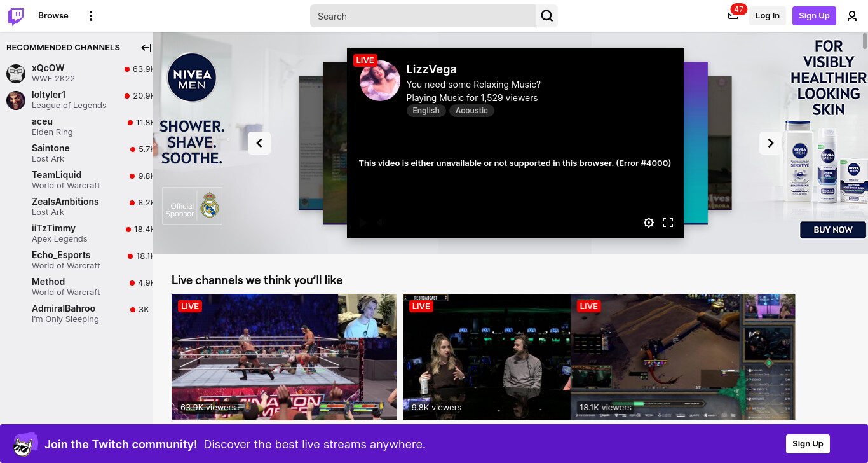The height and width of the screenshot is (463, 868).
Task: Open the Echo_Esports channel
Action: (76, 260)
